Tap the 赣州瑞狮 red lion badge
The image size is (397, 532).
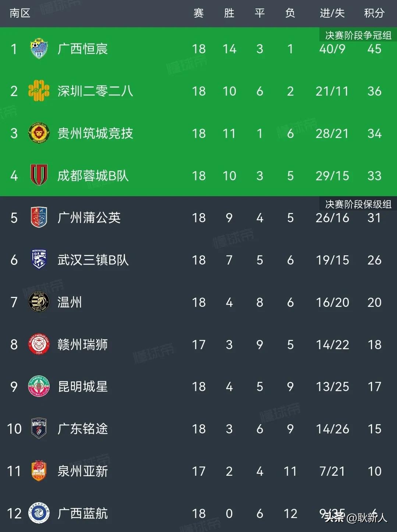click(x=39, y=344)
